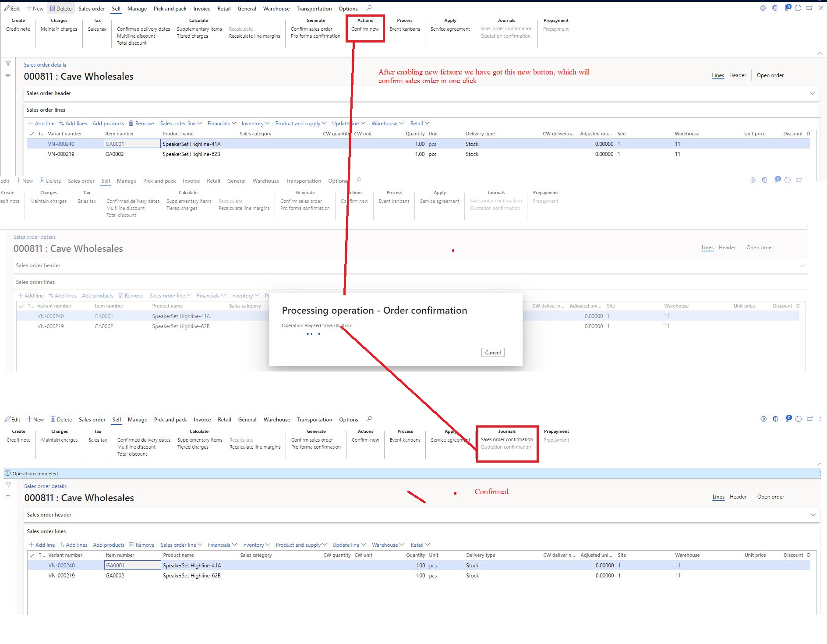Open the form in a new window

(809, 8)
